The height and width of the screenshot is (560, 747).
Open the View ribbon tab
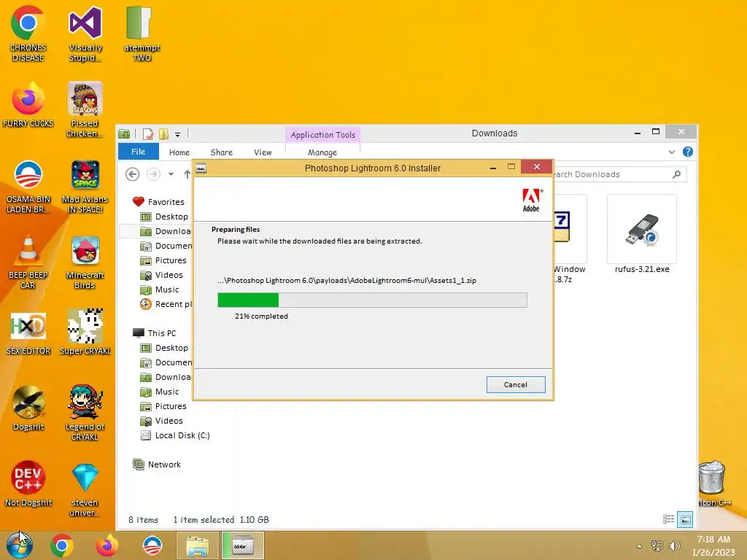coord(263,152)
